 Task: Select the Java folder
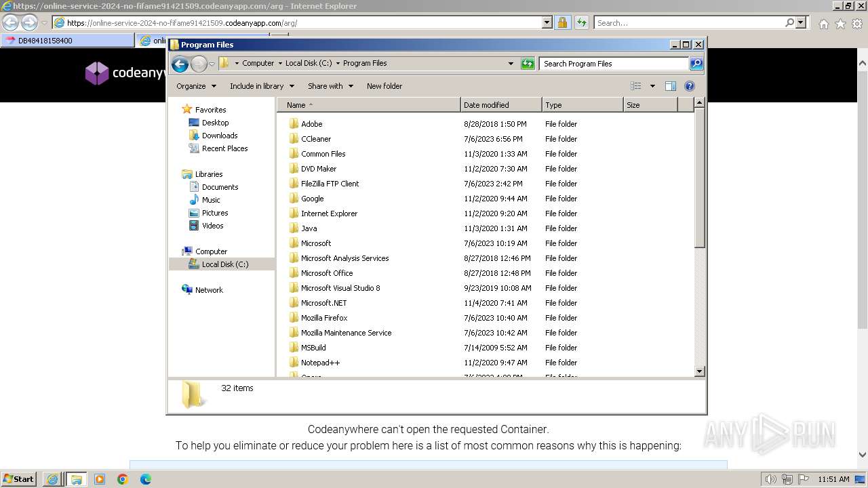pos(309,228)
